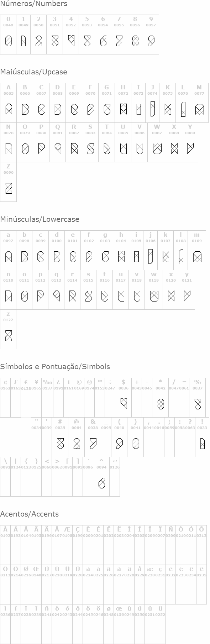
Task: Click the caret glyph cell 0094
Action: (x=101, y=477)
